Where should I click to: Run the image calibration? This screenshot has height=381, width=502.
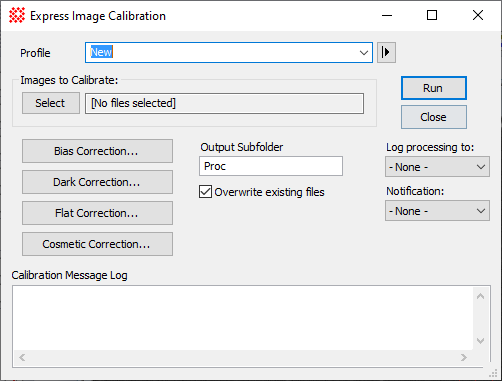point(434,88)
